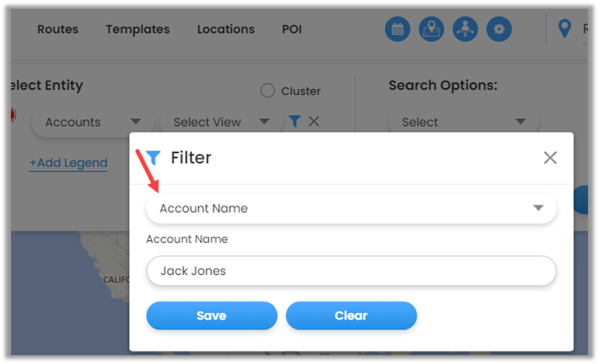Open the Accounts entity dropdown
The image size is (599, 364).
pos(92,122)
